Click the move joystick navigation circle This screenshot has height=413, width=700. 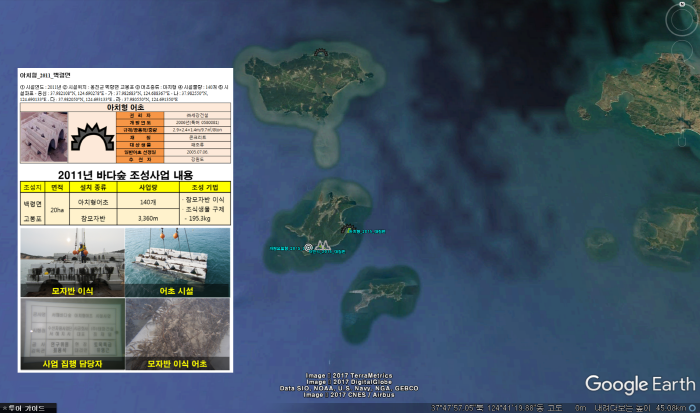pyautogui.click(x=682, y=51)
